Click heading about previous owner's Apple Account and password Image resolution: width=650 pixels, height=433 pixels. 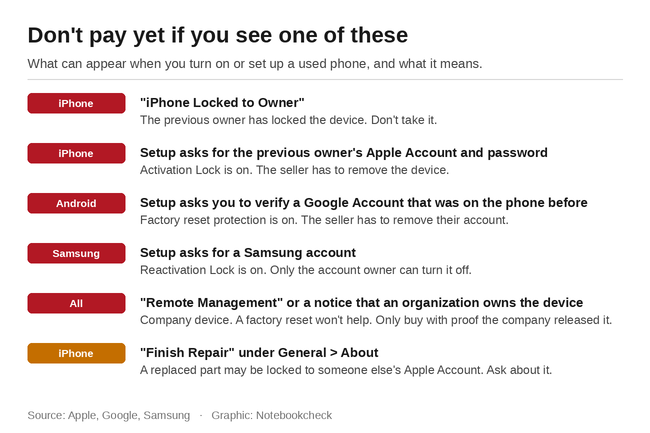pyautogui.click(x=344, y=153)
